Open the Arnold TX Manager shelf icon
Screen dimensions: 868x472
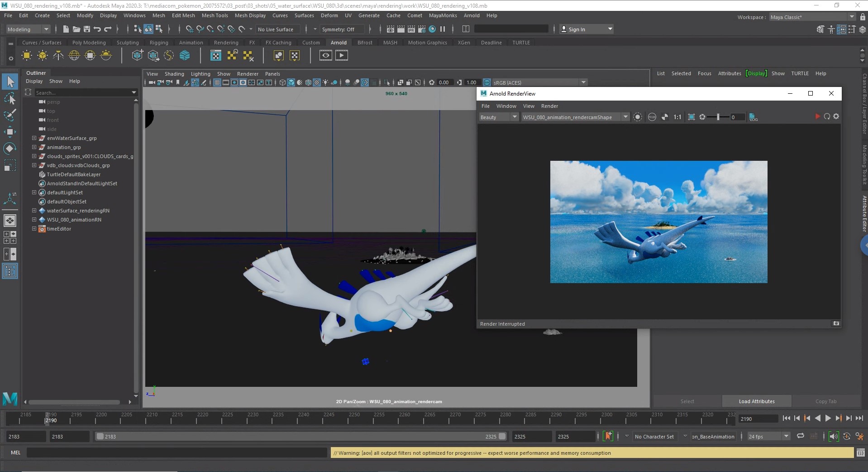pos(216,55)
